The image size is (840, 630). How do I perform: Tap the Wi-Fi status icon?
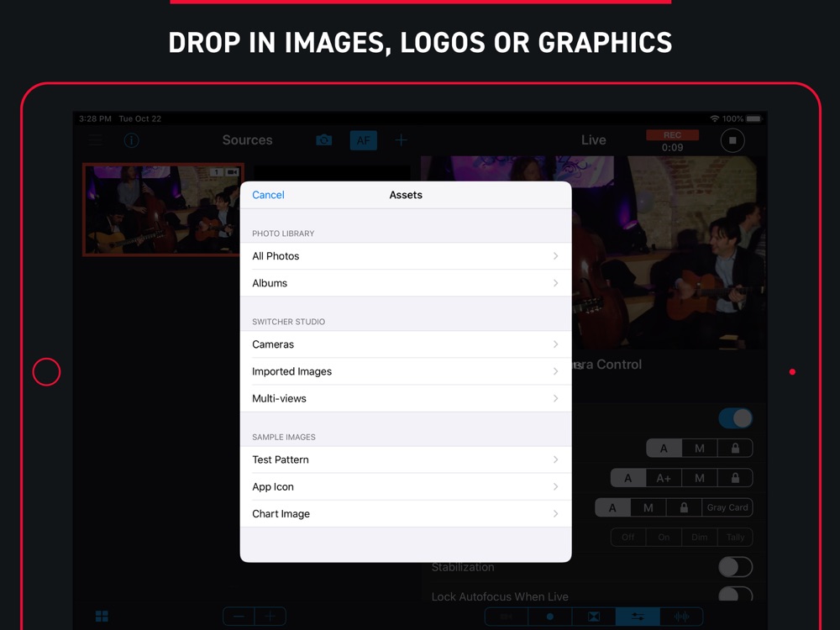pyautogui.click(x=714, y=119)
